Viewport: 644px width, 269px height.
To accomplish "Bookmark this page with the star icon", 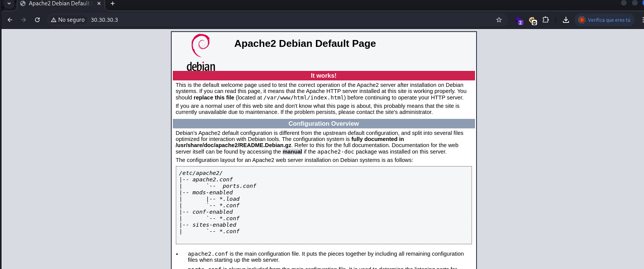I will [x=499, y=20].
